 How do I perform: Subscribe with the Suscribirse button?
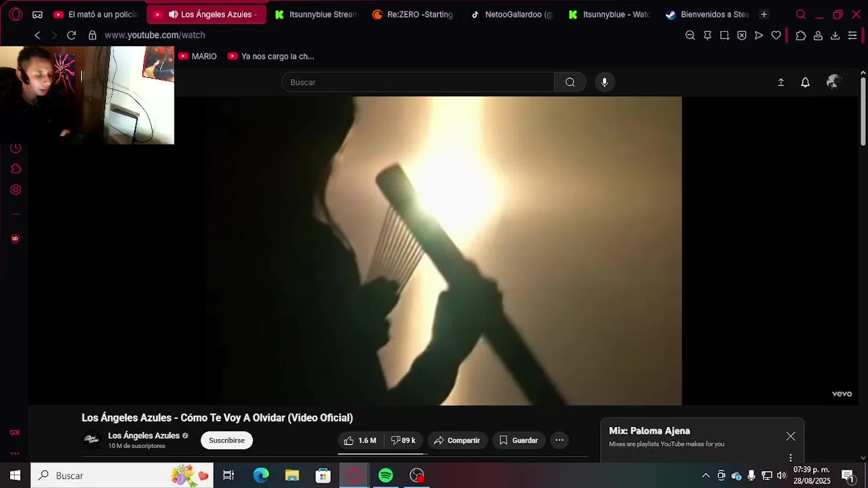coord(226,441)
